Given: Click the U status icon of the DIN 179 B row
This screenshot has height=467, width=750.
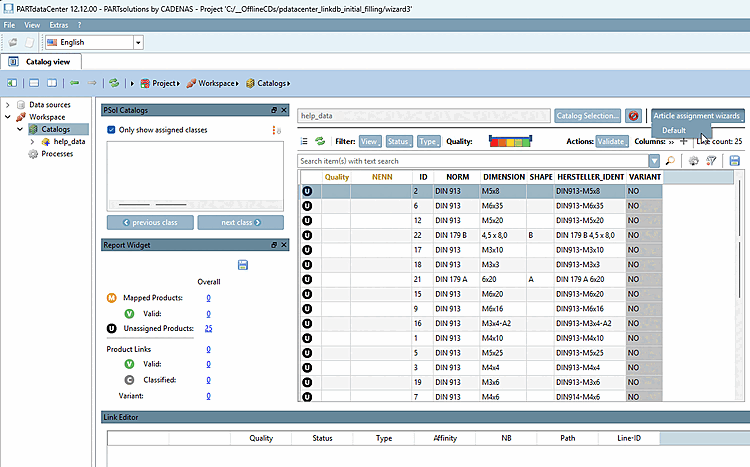Looking at the screenshot, I should [307, 235].
